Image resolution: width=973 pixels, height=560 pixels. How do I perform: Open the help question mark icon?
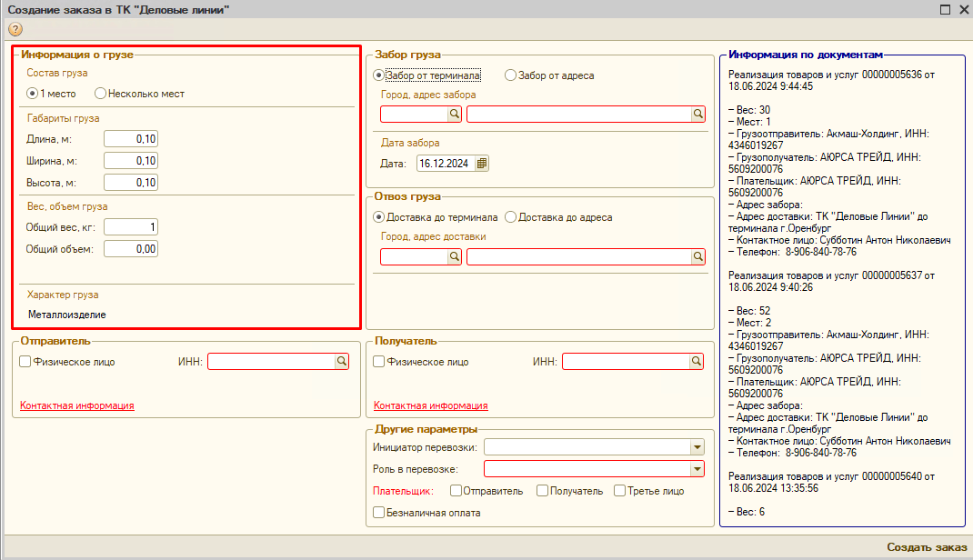[15, 29]
